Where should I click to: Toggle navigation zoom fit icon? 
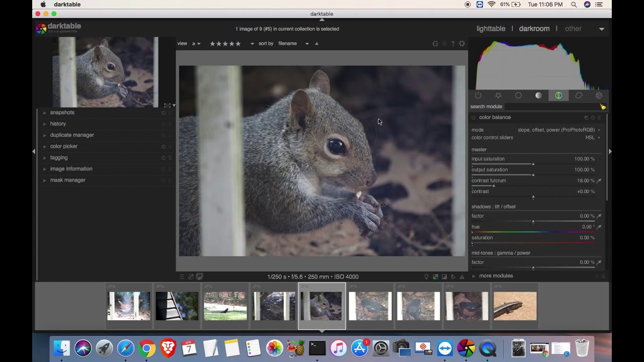pyautogui.click(x=167, y=105)
